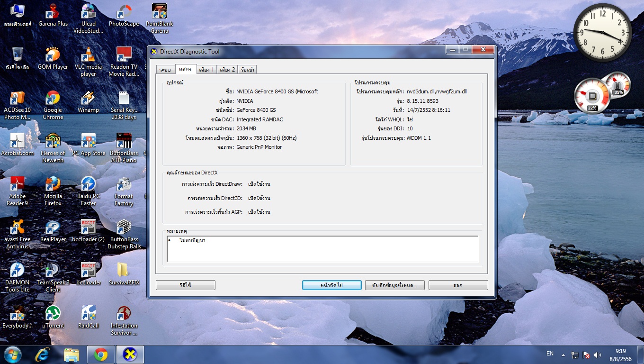This screenshot has width=644, height=364.
Task: Open the Windows Start menu
Action: coord(12,354)
